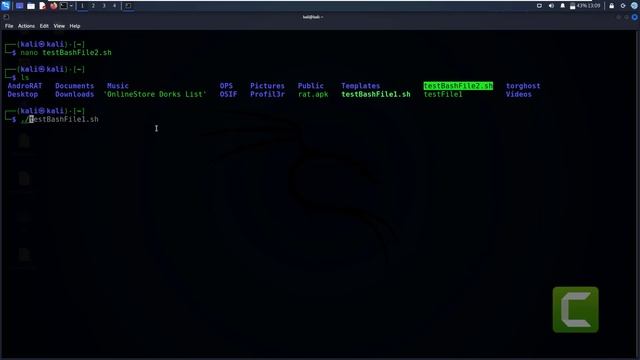Expand the terminal launcher dropdown arrow

(71, 6)
